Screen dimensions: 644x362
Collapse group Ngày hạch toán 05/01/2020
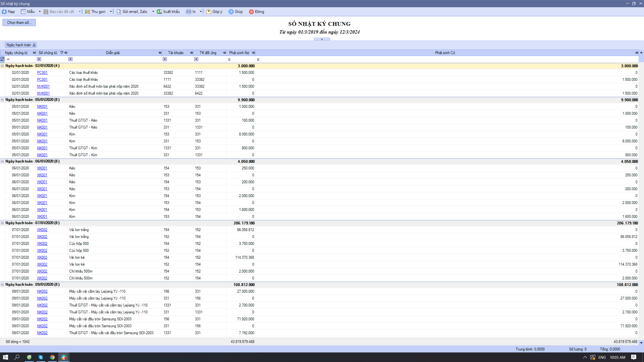pos(3,100)
